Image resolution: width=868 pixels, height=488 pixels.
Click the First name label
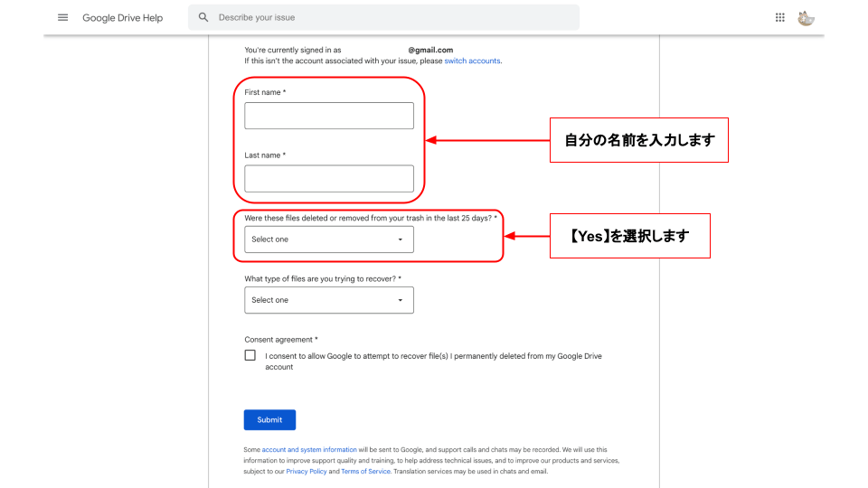tap(265, 92)
